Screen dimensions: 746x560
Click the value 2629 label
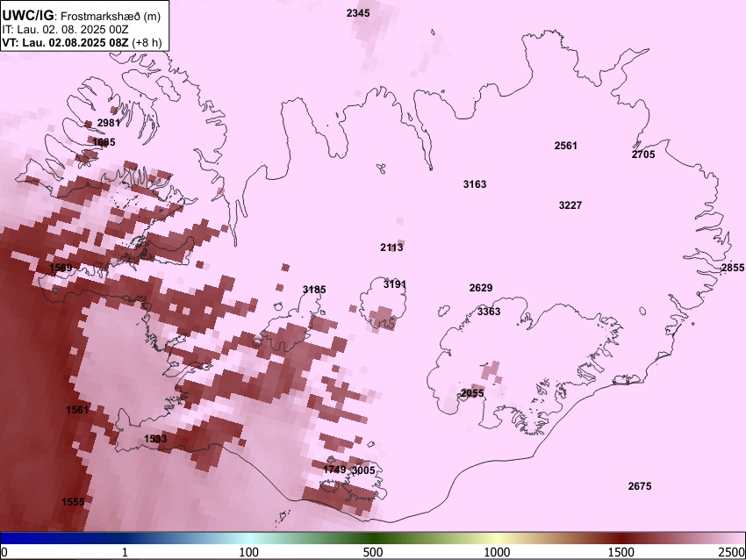481,288
